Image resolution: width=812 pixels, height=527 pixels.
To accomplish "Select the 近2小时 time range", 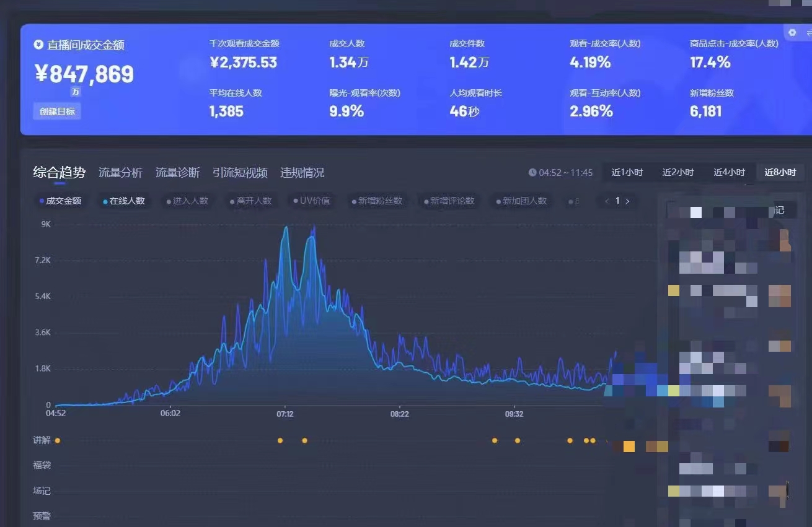I will (678, 172).
